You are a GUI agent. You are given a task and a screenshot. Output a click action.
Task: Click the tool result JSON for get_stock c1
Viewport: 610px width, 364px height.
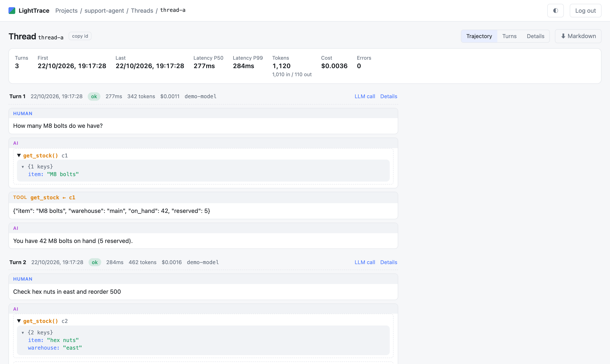point(112,211)
